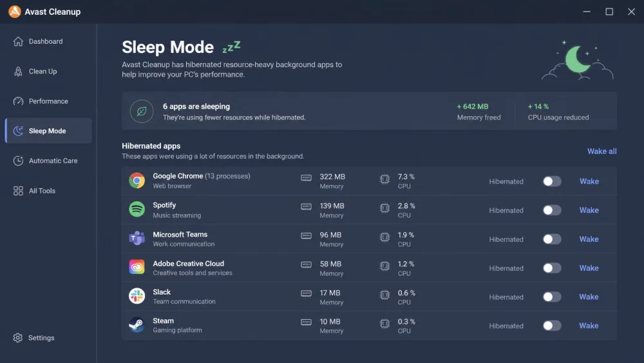Viewport: 644px width, 363px height.
Task: Click the "Gaming platform" description
Action: click(x=178, y=330)
